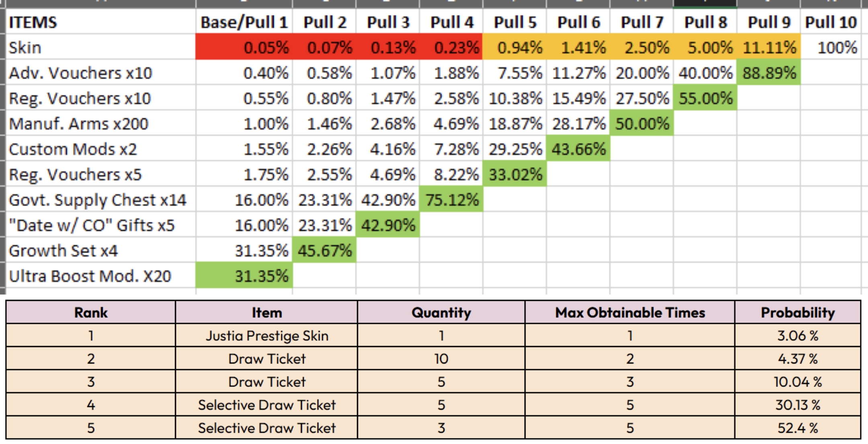The width and height of the screenshot is (868, 444).
Task: Click the 10.04 % probability cell
Action: pyautogui.click(x=798, y=381)
